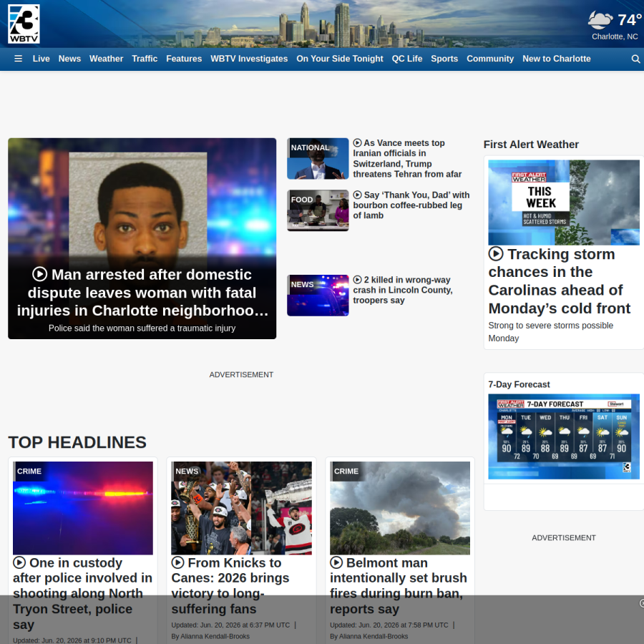Click the CRIME tag on Belmont story
This screenshot has width=644, height=644.
tap(346, 471)
